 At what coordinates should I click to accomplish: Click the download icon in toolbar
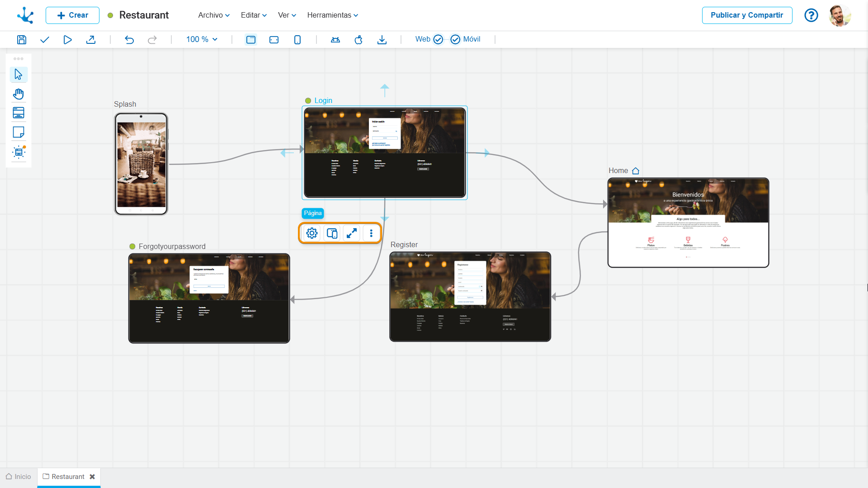click(382, 40)
